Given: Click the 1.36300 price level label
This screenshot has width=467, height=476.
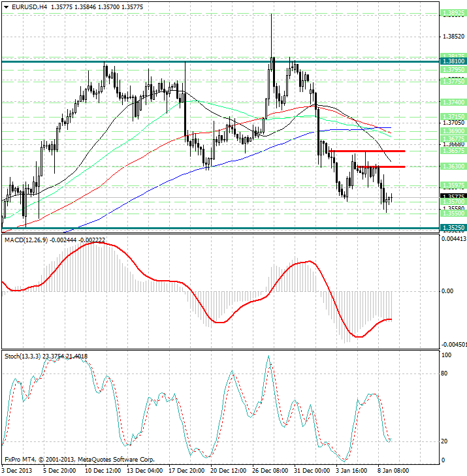Looking at the screenshot, I should [453, 167].
